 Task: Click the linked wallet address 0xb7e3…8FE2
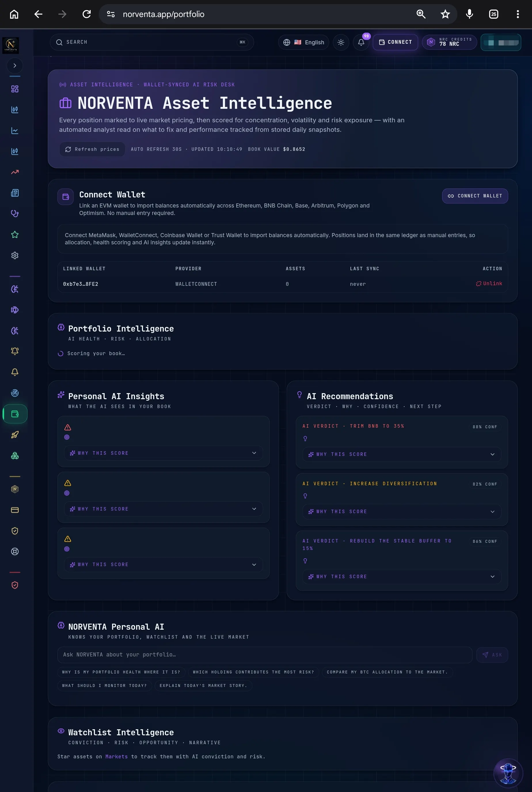pyautogui.click(x=81, y=284)
